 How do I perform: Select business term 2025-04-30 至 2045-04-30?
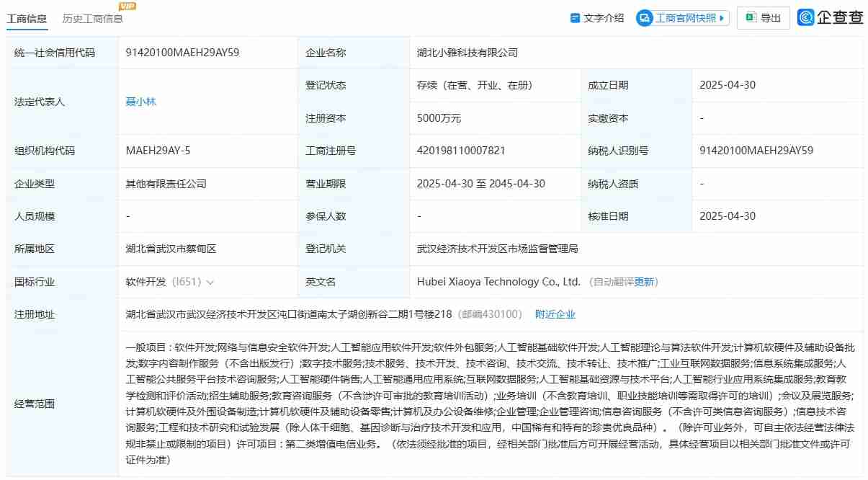481,184
